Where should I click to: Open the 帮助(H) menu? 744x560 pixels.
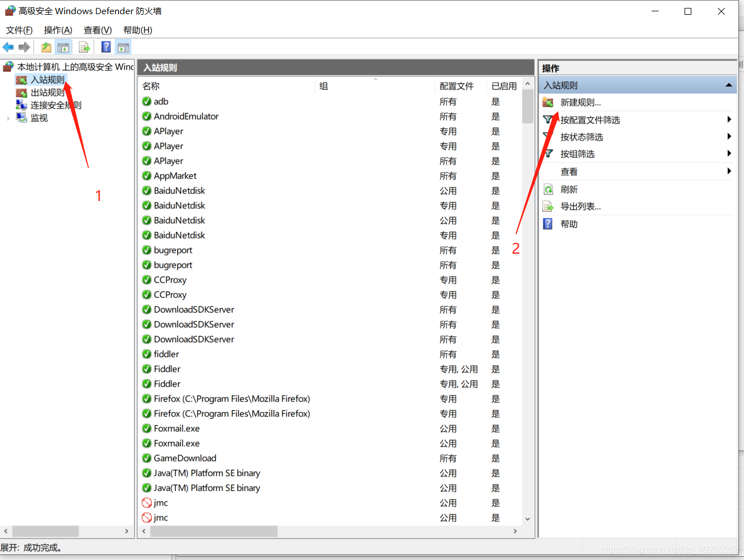point(138,30)
